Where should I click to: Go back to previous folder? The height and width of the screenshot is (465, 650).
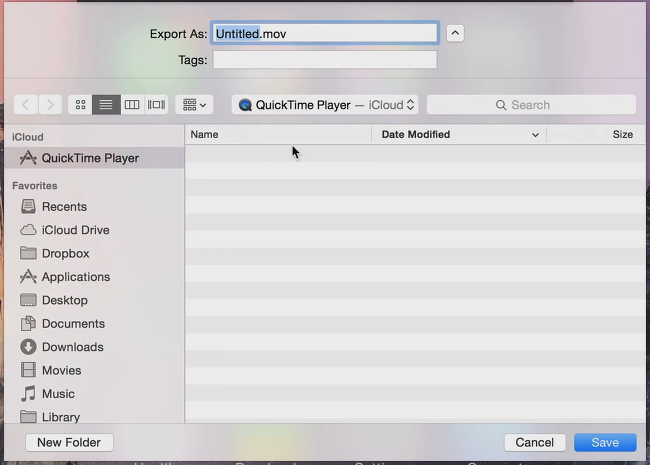point(26,105)
